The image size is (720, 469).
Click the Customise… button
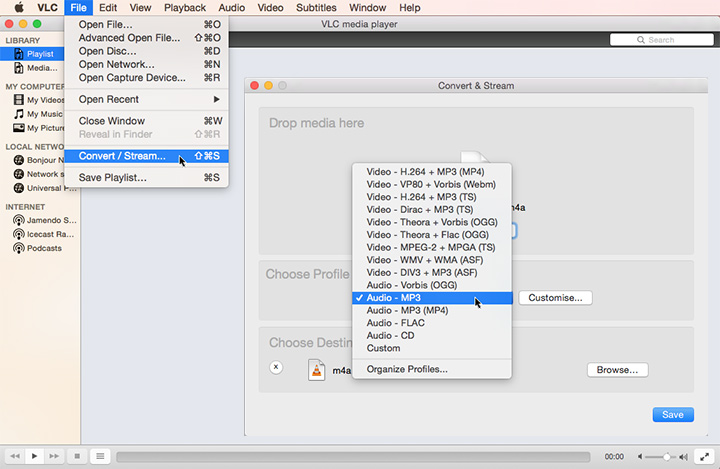coord(555,298)
